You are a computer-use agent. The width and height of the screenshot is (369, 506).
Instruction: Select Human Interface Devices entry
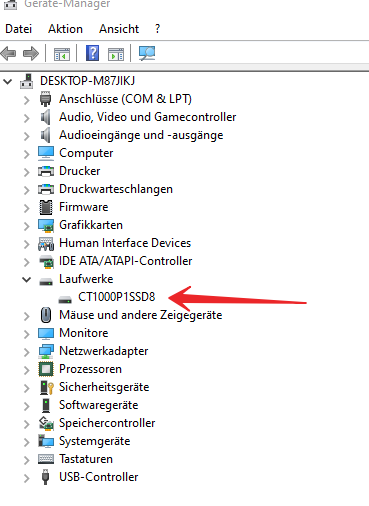(x=125, y=243)
